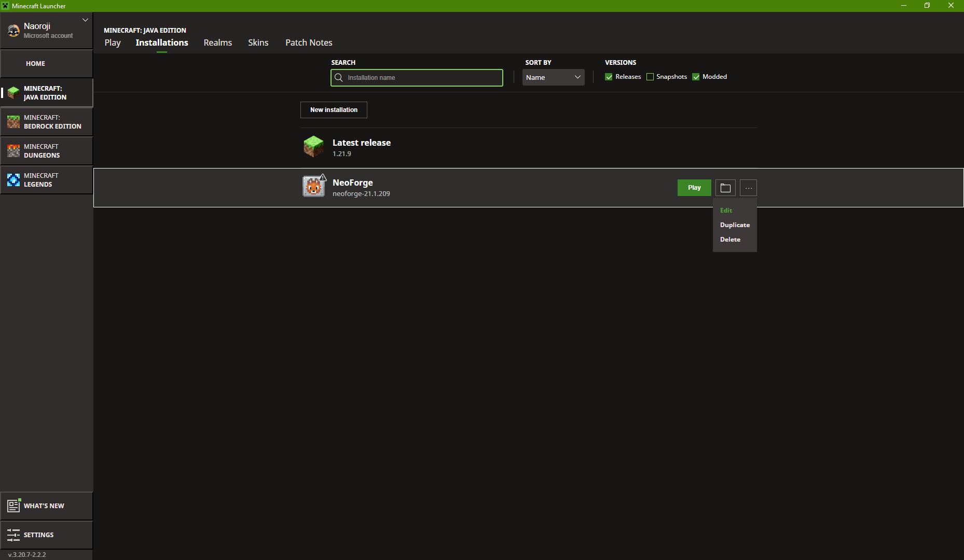The width and height of the screenshot is (964, 560).
Task: Click the NeoForge three-dot more options button
Action: pyautogui.click(x=748, y=188)
